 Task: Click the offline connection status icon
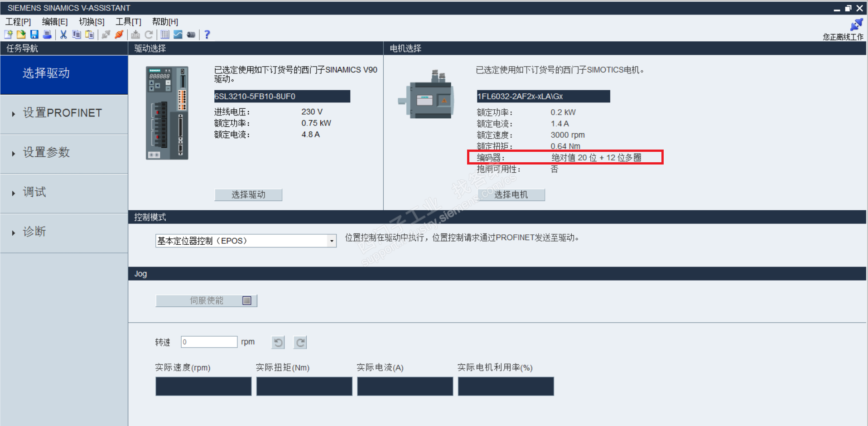(856, 24)
